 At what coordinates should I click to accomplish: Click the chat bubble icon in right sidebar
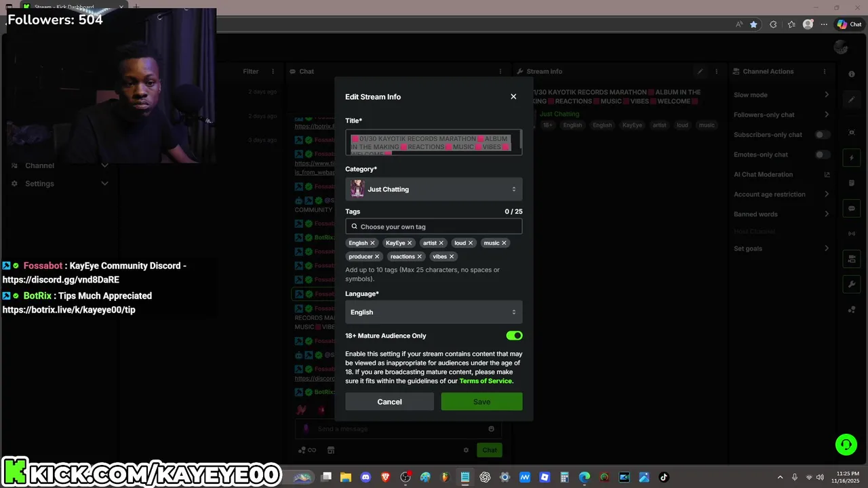pyautogui.click(x=852, y=208)
